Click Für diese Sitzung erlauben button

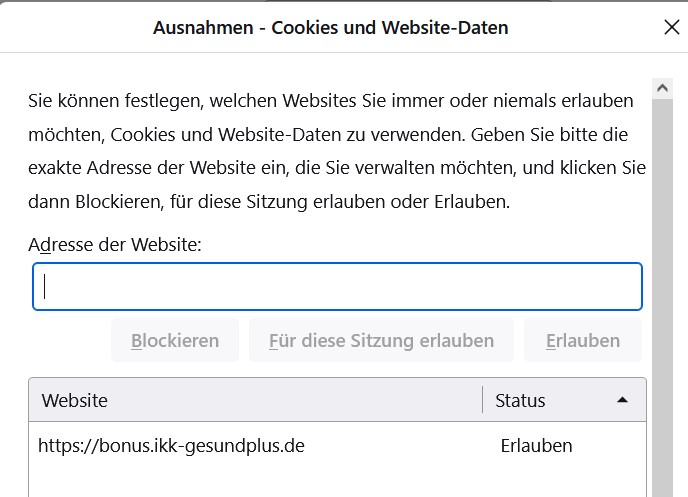click(381, 341)
